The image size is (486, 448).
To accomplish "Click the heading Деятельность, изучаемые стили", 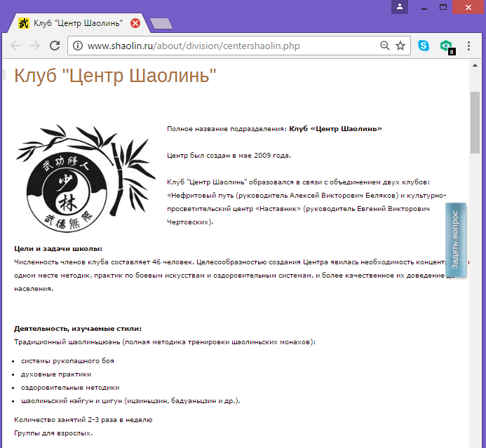I will coord(78,329).
